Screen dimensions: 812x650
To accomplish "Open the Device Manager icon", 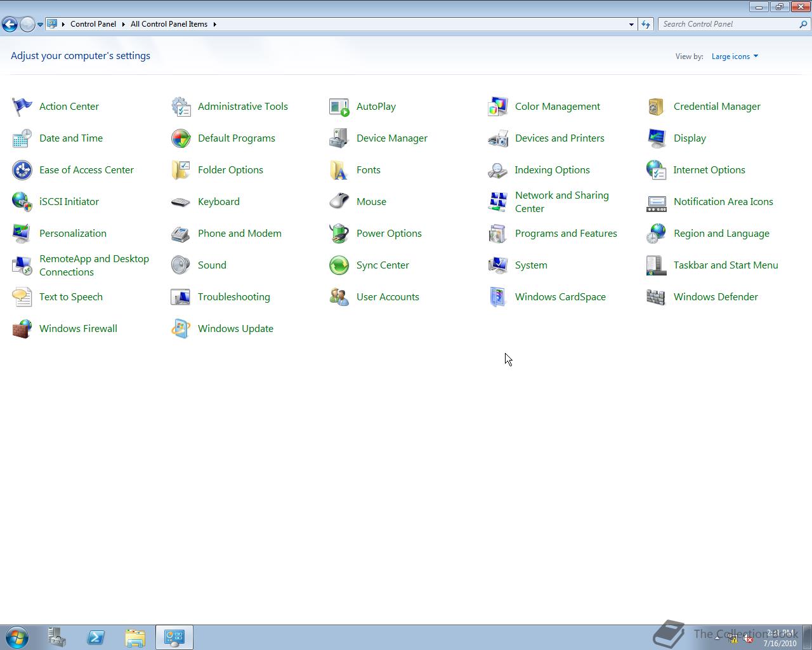I will (x=339, y=138).
